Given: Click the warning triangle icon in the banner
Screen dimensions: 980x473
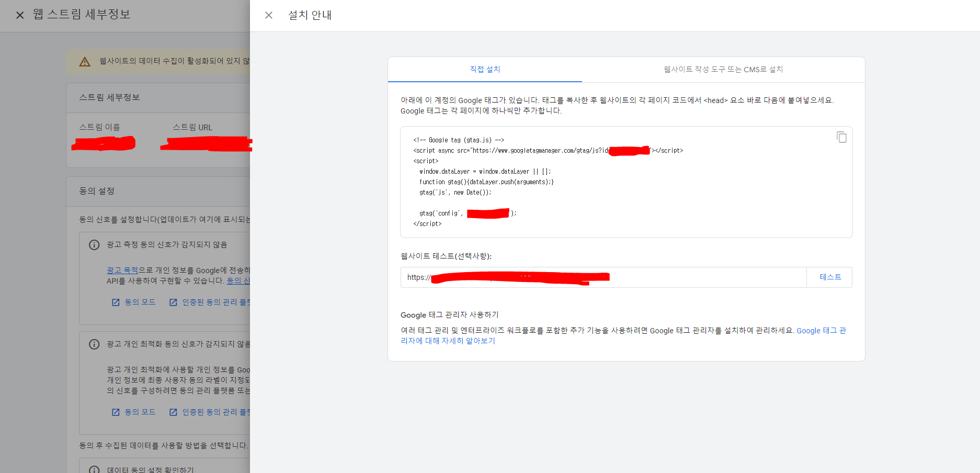Looking at the screenshot, I should point(85,62).
